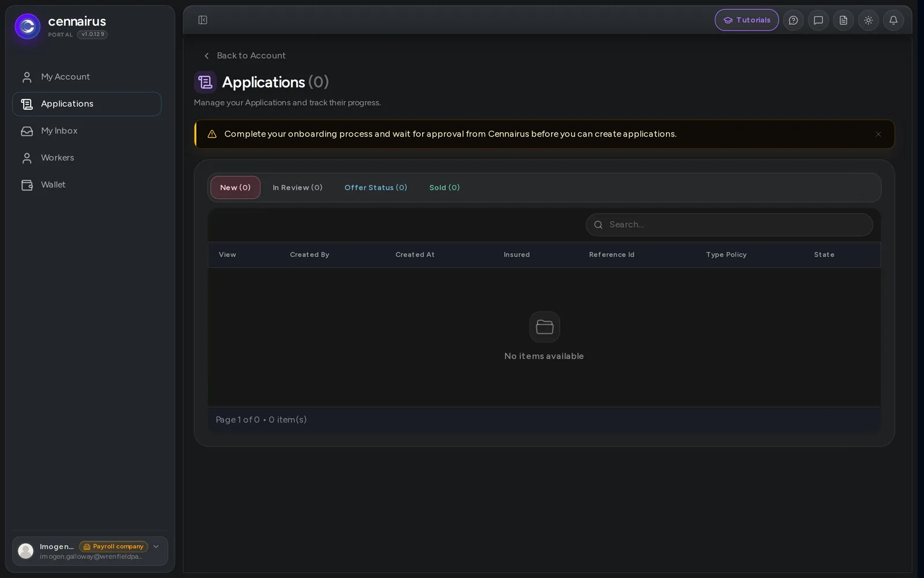Click the version v1.0.129 badge
This screenshot has width=924, height=578.
click(92, 35)
